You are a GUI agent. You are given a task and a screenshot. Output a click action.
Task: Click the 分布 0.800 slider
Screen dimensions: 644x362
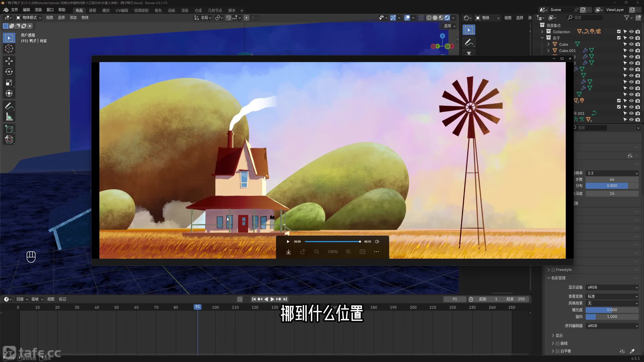click(x=612, y=186)
